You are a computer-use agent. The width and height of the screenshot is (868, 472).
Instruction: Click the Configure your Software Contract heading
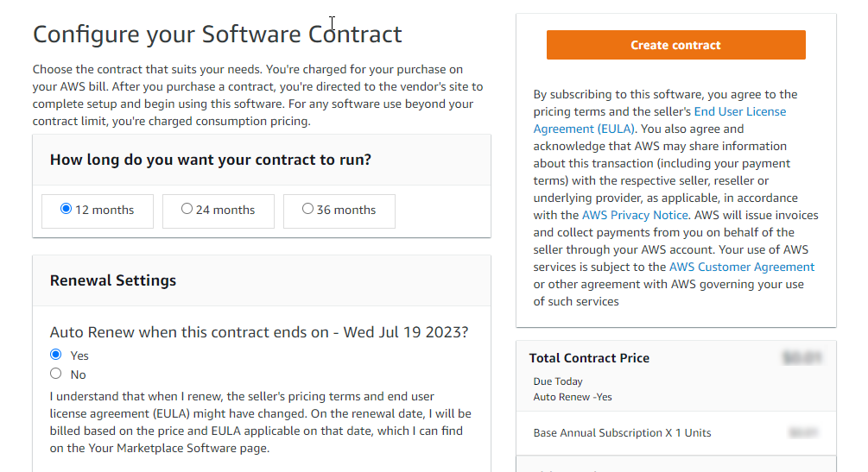218,35
